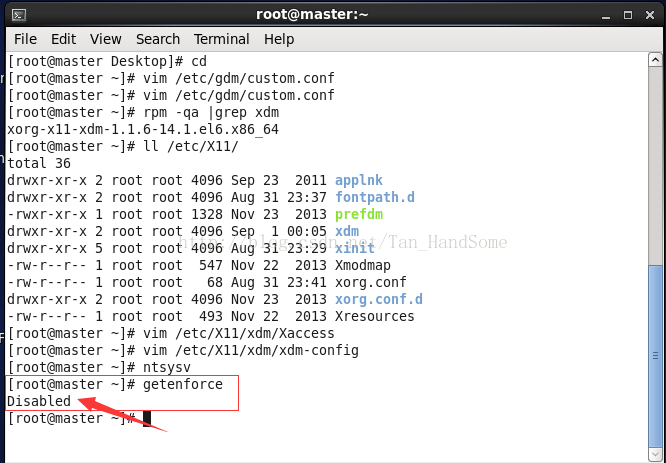
Task: Click the 'total 36' output line
Action: tap(39, 164)
